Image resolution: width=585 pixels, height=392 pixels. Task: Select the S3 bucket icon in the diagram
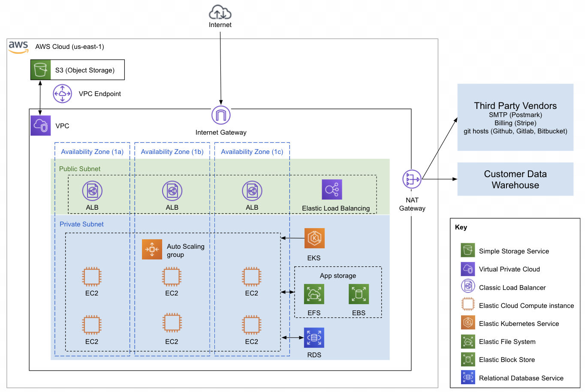41,70
